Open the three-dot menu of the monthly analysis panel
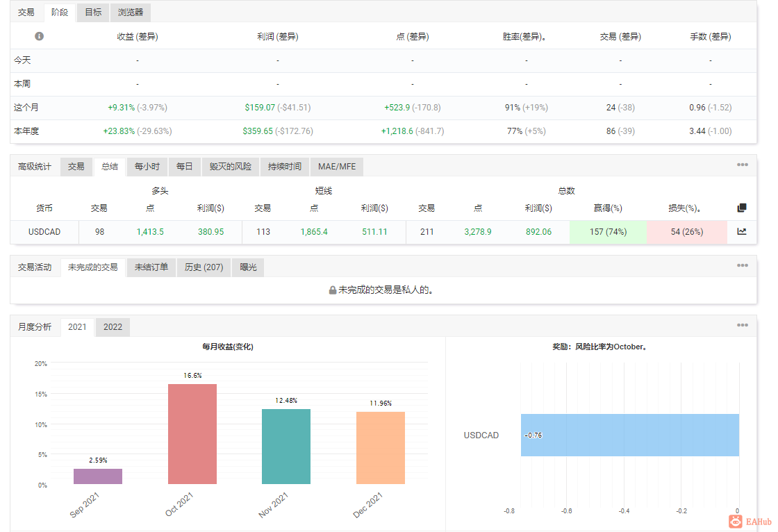Screen dimensions: 778x532 (x=743, y=325)
